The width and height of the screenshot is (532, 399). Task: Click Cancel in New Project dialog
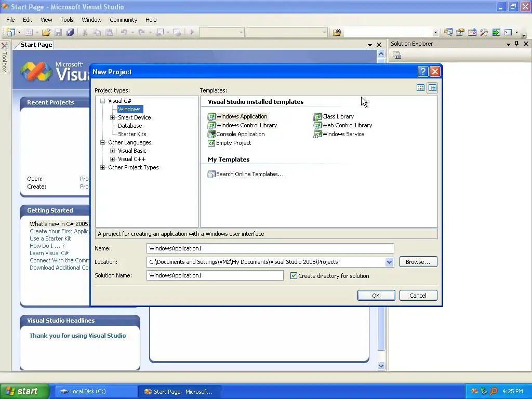[418, 296]
